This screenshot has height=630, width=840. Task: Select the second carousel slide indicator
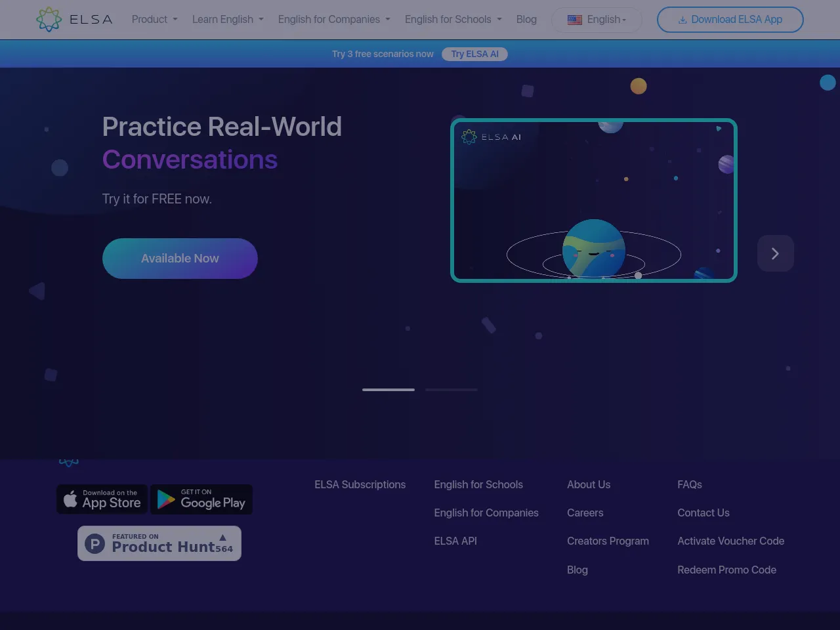pos(451,390)
